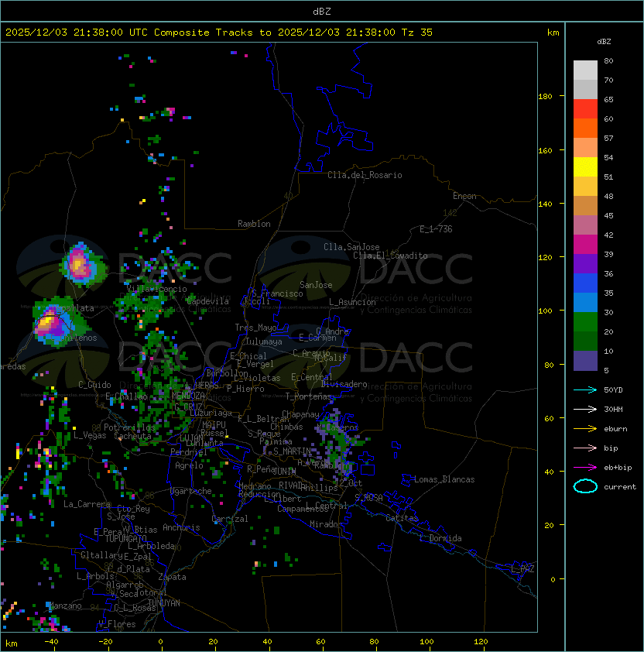644x652 pixels.
Task: Click the 'Mirador' place label
Action: (x=327, y=524)
